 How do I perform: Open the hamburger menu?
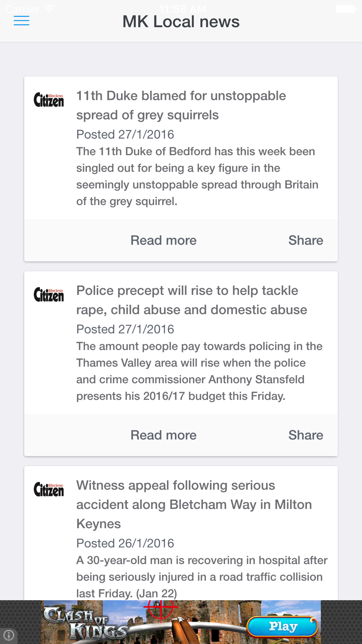click(x=21, y=21)
